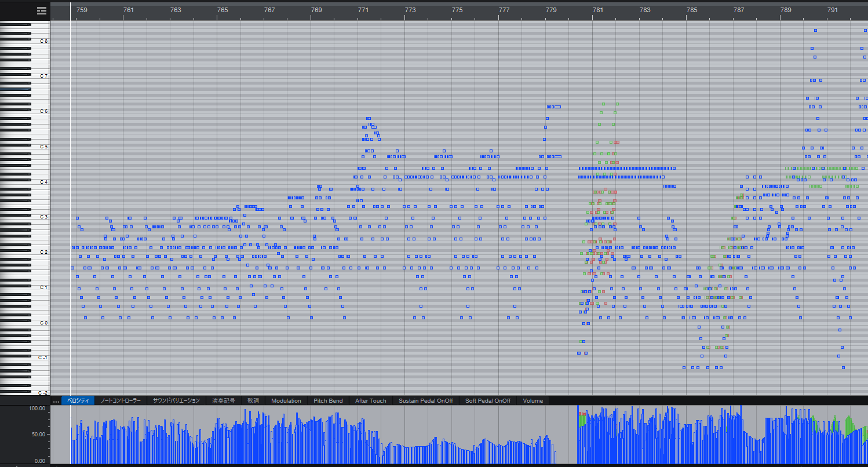This screenshot has width=868, height=467.
Task: Click measure 771 on the timeline ruler
Action: coord(363,10)
